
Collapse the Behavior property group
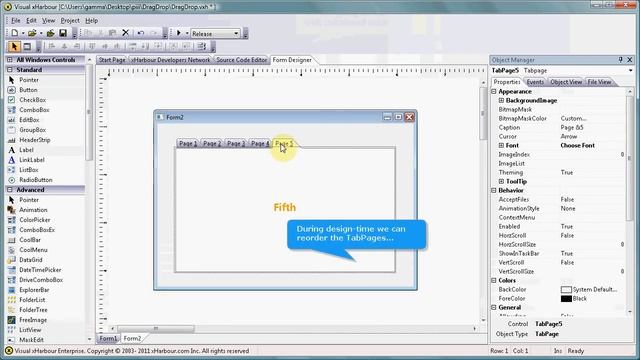point(494,190)
